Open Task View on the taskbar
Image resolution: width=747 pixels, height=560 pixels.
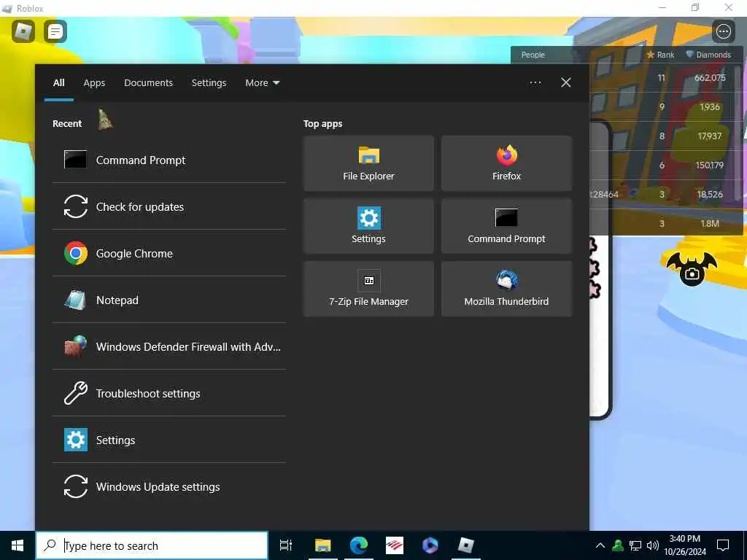click(x=286, y=545)
